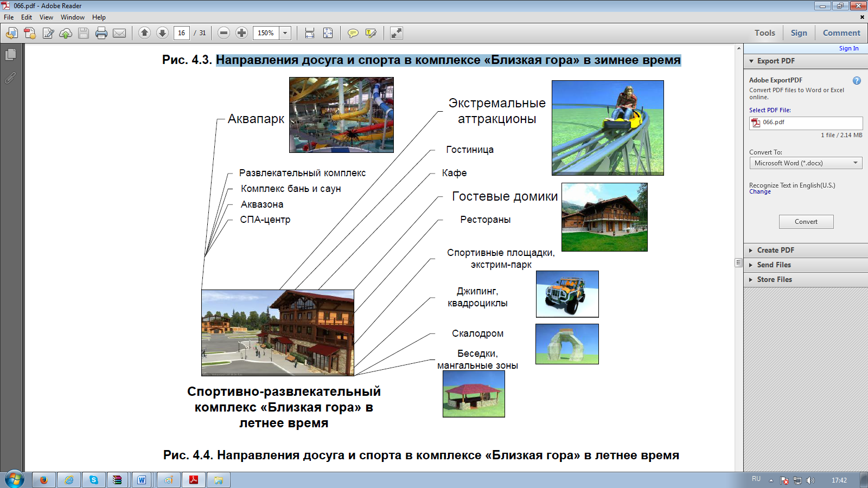Click the upload to cloud toolbar icon
The height and width of the screenshot is (488, 868).
(x=66, y=33)
